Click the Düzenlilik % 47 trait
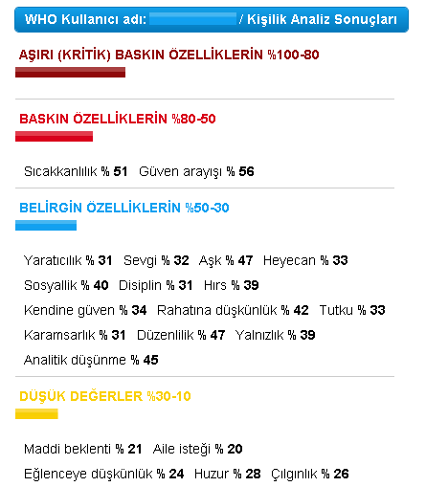 pyautogui.click(x=181, y=335)
